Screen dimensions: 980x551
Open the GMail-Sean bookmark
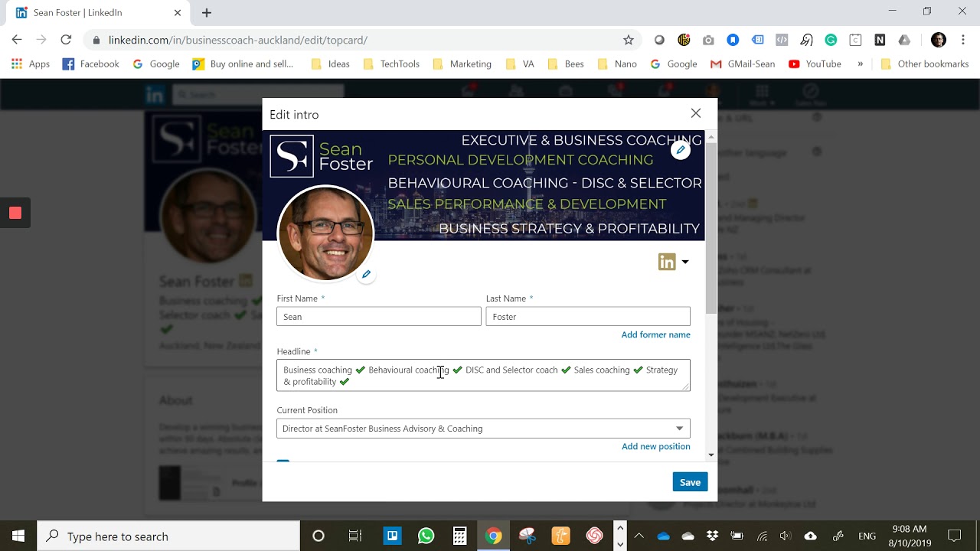[743, 64]
